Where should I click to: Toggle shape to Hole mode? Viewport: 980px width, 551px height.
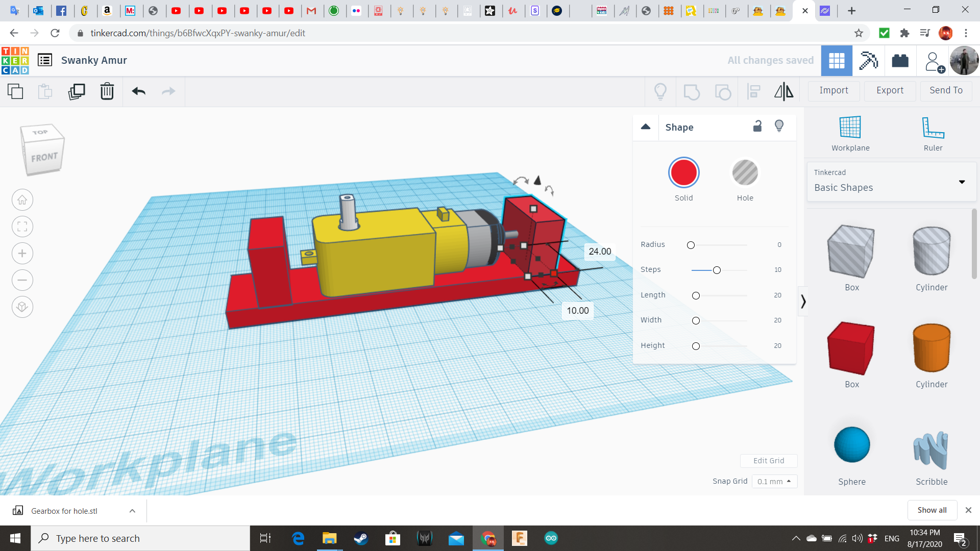(x=744, y=172)
